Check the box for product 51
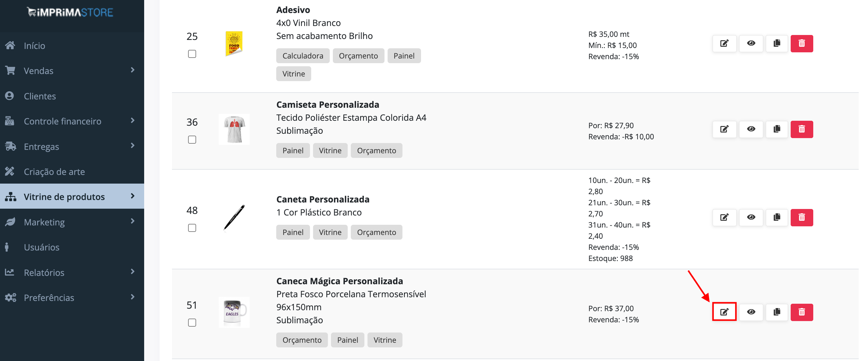Image resolution: width=868 pixels, height=361 pixels. tap(192, 323)
